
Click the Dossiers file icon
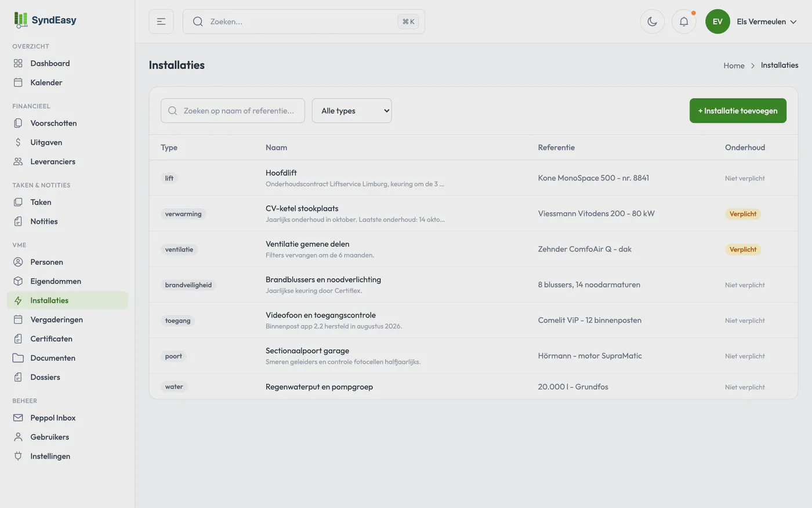(18, 377)
